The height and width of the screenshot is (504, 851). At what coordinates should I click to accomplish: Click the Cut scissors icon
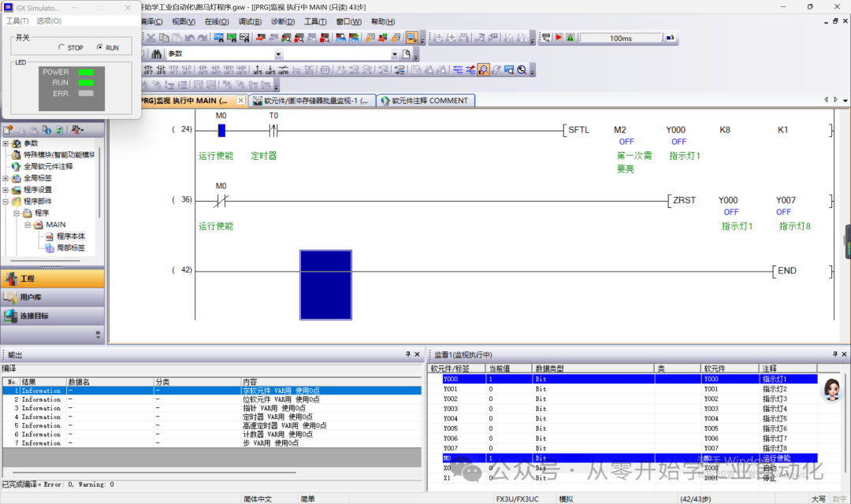coord(151,38)
